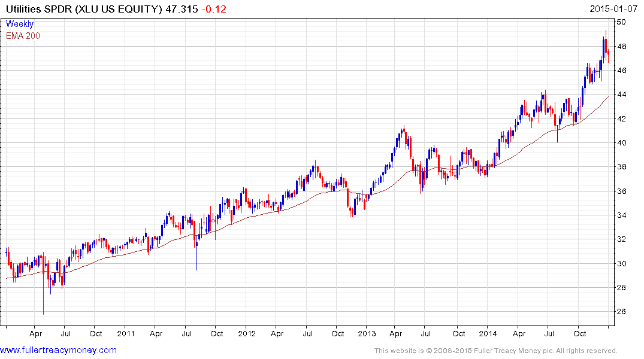Select the 26 price axis label
Viewport: 644px width, 359px height.
click(x=621, y=311)
